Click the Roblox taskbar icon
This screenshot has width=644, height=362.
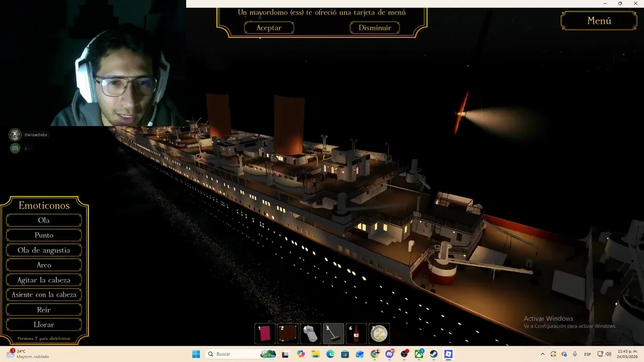[448, 354]
